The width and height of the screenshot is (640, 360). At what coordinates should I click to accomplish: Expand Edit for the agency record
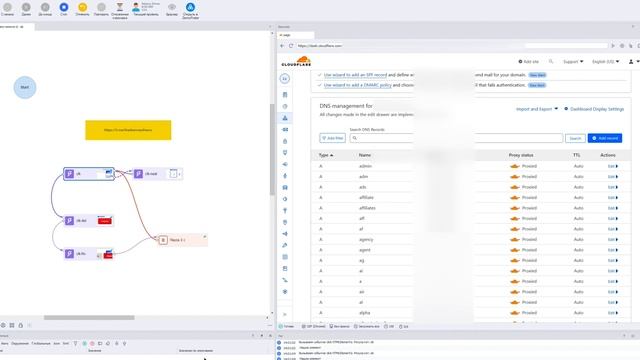coord(613,240)
